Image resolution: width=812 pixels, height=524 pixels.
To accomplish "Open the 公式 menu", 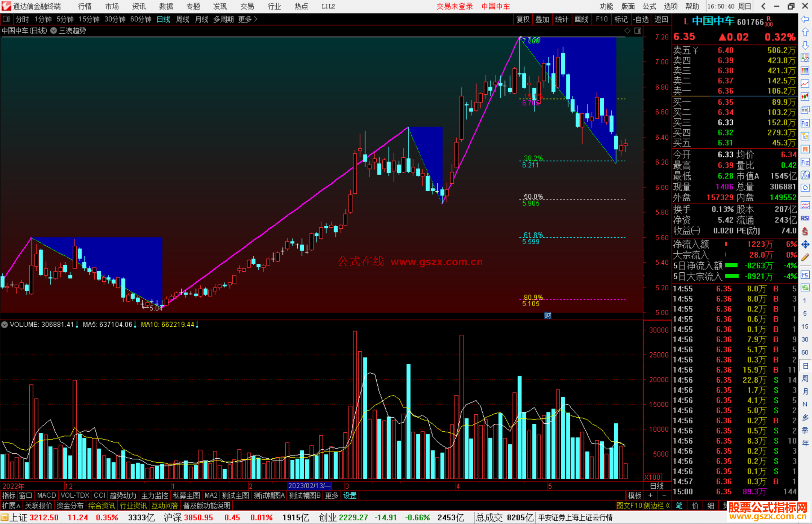I will click(649, 6).
